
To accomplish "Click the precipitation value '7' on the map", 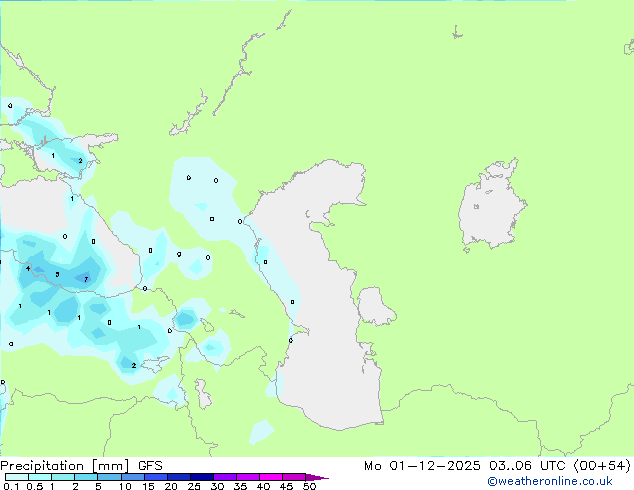I will 86,279.
